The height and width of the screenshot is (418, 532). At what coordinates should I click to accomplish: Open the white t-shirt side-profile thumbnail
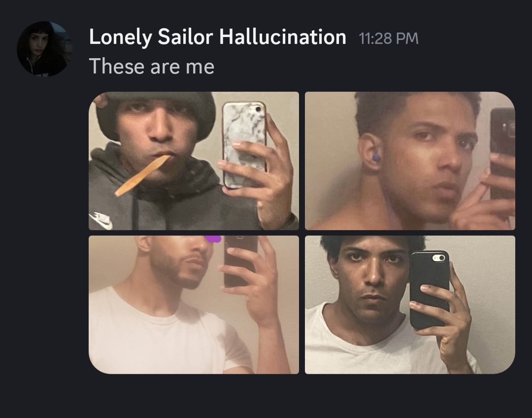(x=194, y=305)
